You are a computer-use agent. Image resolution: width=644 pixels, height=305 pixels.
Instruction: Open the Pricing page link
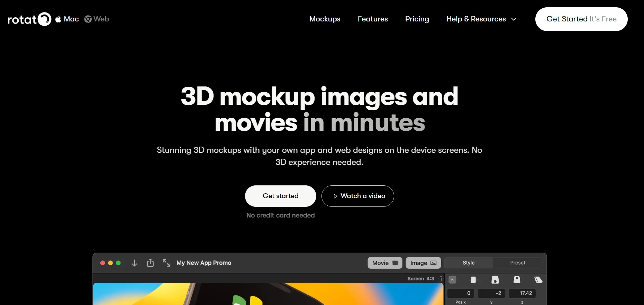pyautogui.click(x=417, y=19)
